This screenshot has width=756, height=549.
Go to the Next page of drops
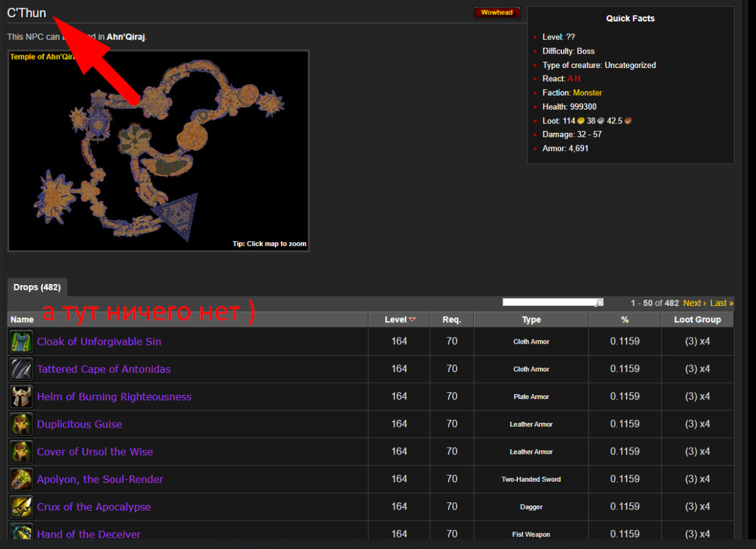coord(694,303)
